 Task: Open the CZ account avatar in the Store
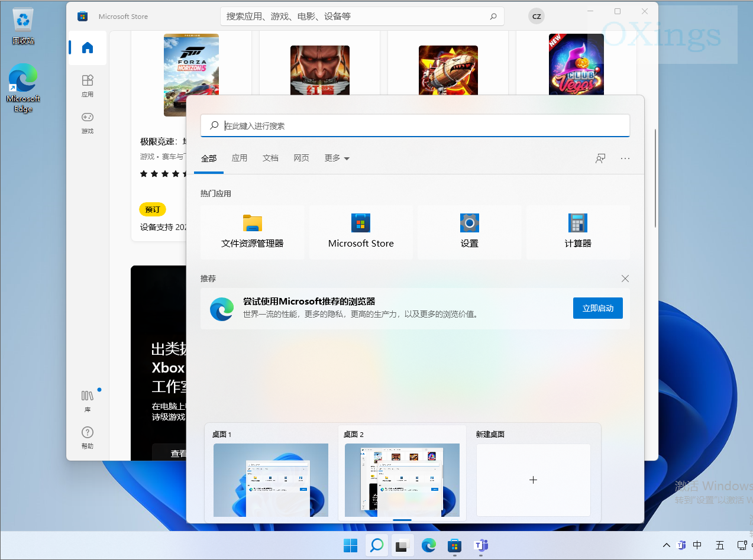[x=537, y=17]
